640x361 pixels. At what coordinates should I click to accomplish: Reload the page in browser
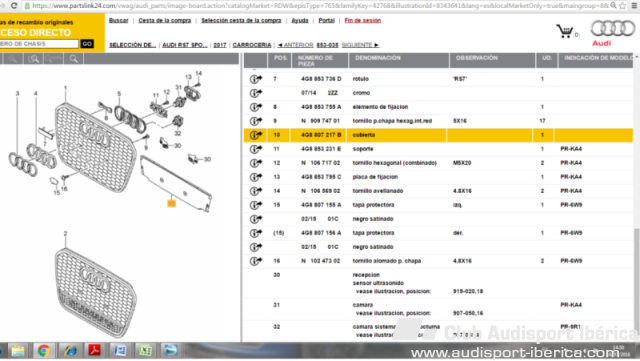click(14, 6)
